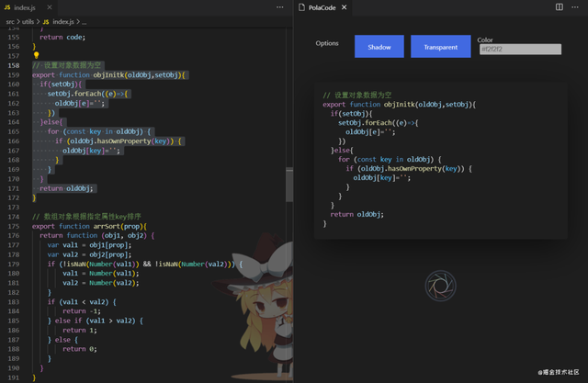
Task: Click the Options label in PolaCode
Action: 327,43
